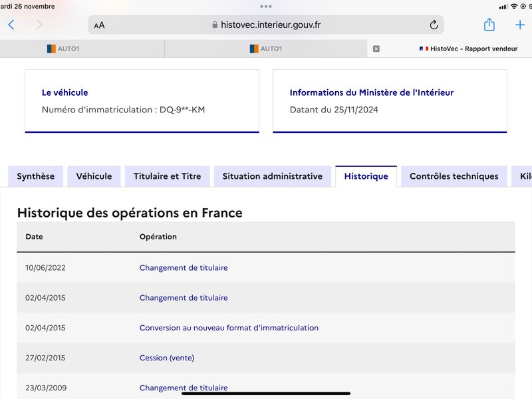Image resolution: width=532 pixels, height=399 pixels.
Task: Switch to the second AUTO1 browser tab
Action: pyautogui.click(x=266, y=49)
